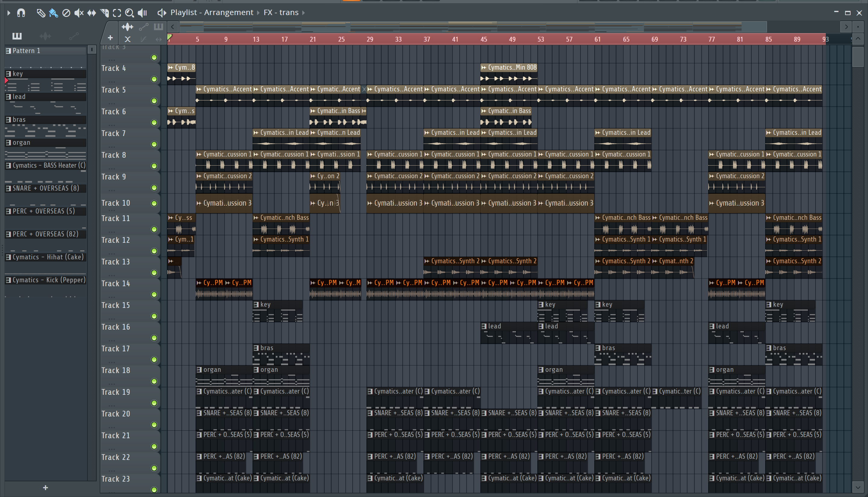This screenshot has height=497, width=868.
Task: Select Pattern 1 in the picker
Action: pyautogui.click(x=46, y=51)
